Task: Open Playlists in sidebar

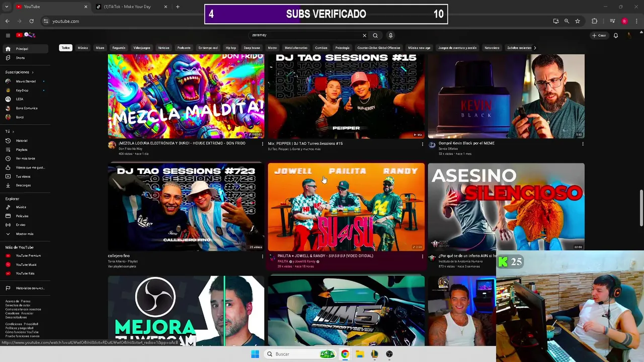Action: pyautogui.click(x=25, y=150)
